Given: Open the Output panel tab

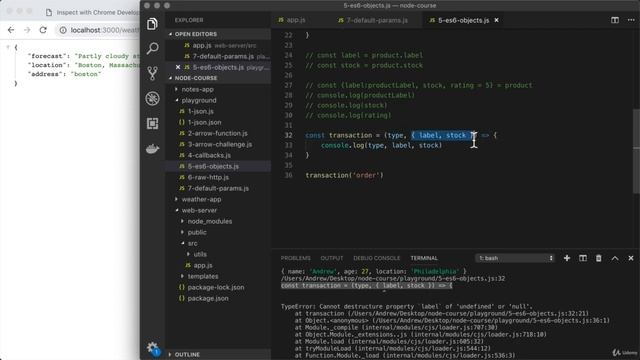Looking at the screenshot, I should pos(331,258).
